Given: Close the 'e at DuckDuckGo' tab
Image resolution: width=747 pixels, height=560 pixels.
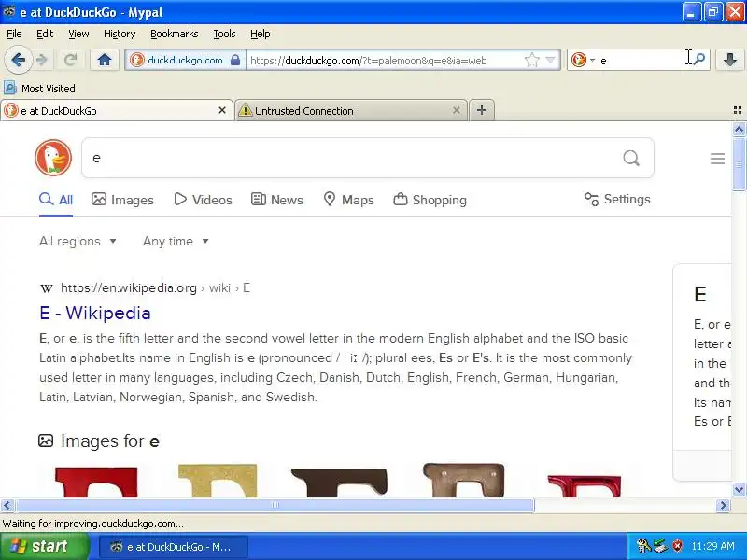Looking at the screenshot, I should pos(222,110).
